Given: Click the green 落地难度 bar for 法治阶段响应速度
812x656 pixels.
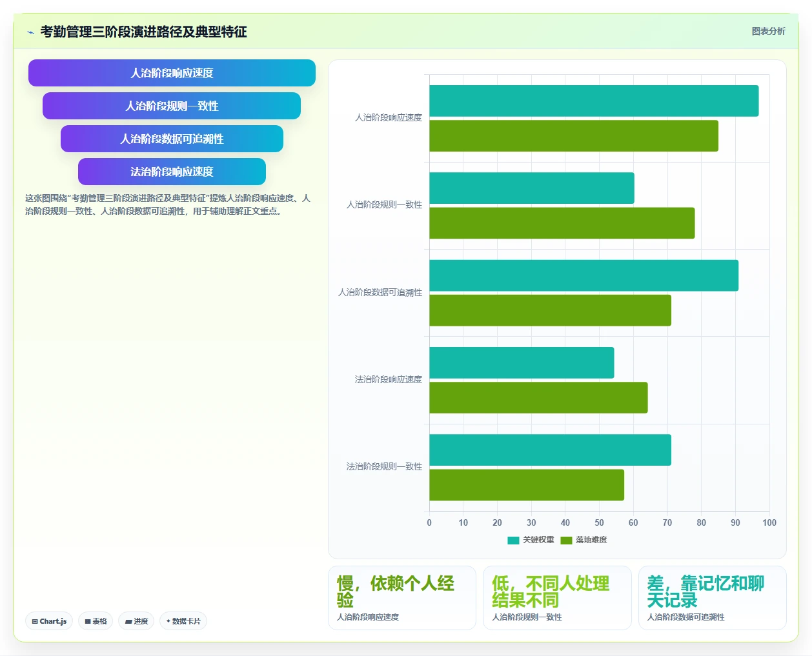Looking at the screenshot, I should [538, 397].
